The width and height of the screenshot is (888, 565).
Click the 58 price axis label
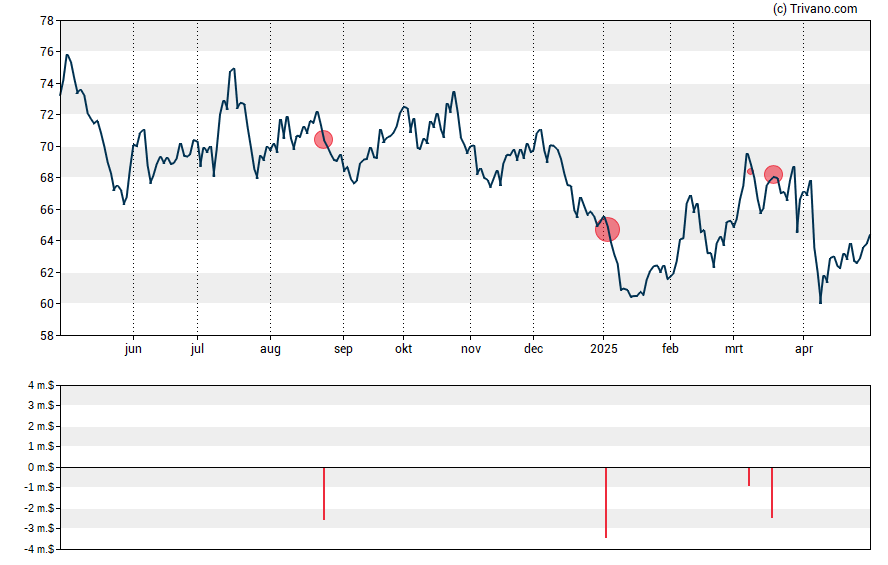pos(47,335)
